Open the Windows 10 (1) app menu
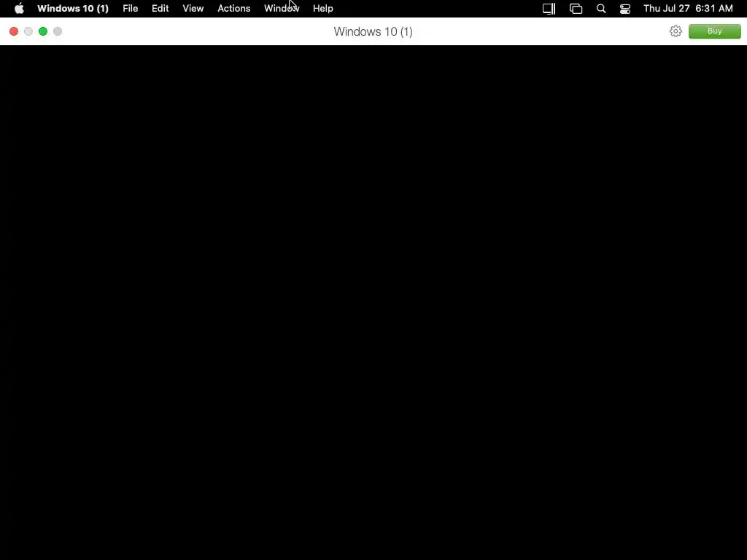The height and width of the screenshot is (560, 747). tap(73, 9)
